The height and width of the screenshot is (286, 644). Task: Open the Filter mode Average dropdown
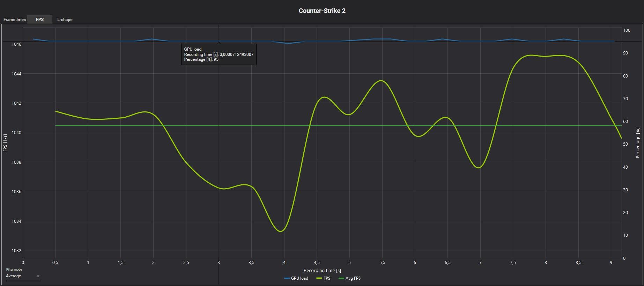pos(22,276)
